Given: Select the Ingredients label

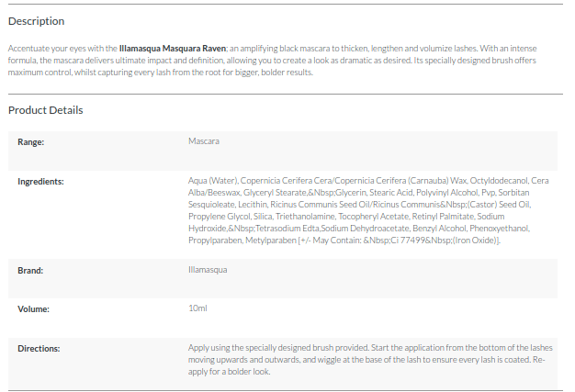Looking at the screenshot, I should point(40,181).
